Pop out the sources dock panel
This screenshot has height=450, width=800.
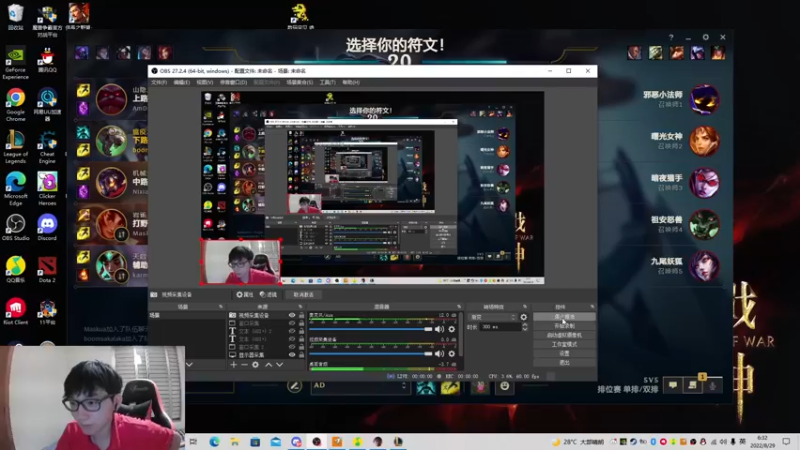300,307
